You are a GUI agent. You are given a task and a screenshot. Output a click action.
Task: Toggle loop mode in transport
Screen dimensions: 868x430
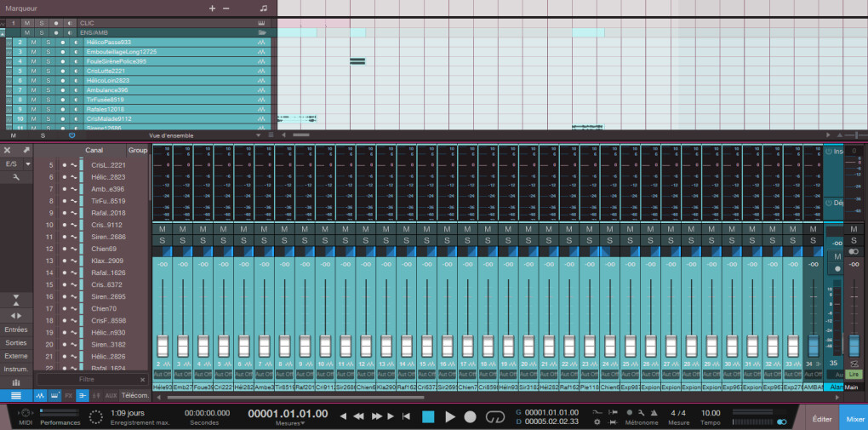tap(494, 416)
